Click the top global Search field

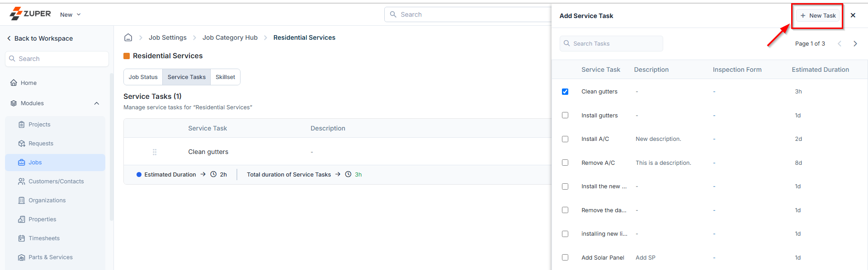(468, 14)
